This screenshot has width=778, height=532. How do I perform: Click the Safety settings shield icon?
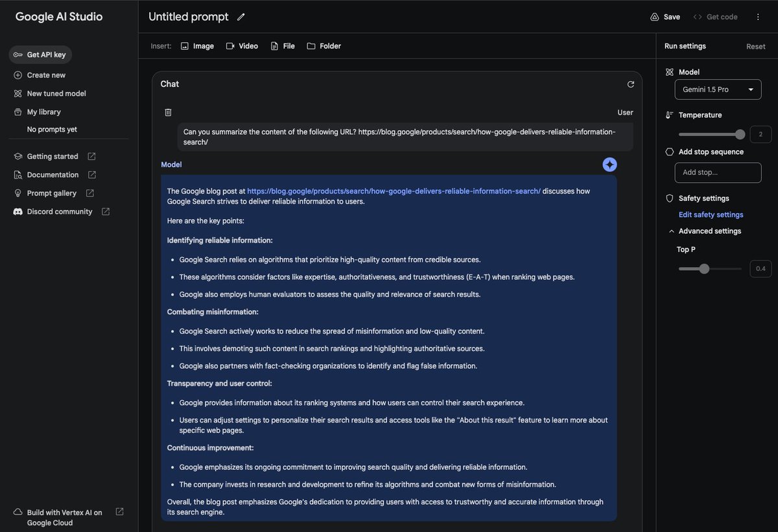tap(670, 198)
